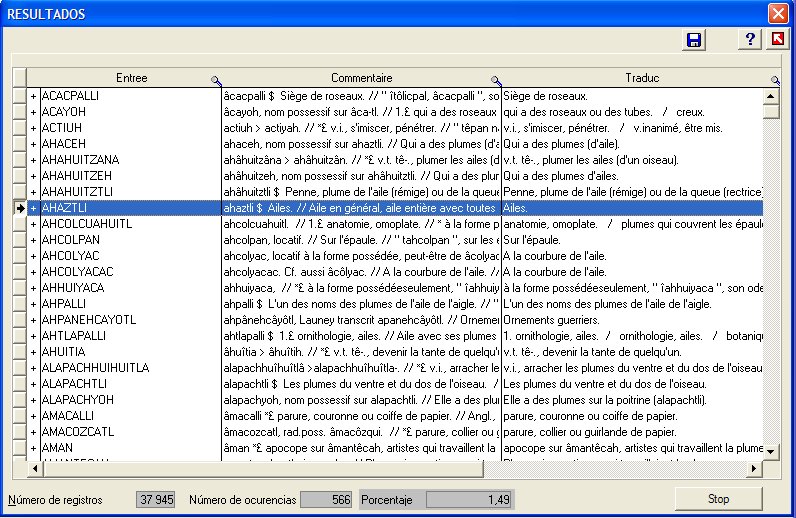
Task: Close the RESULTADOS window
Action: point(777,14)
